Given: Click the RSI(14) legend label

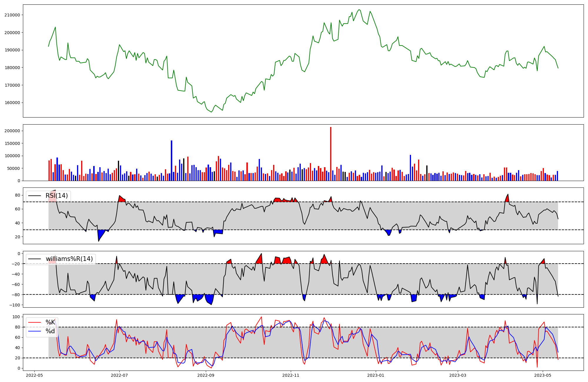Looking at the screenshot, I should click(56, 196).
